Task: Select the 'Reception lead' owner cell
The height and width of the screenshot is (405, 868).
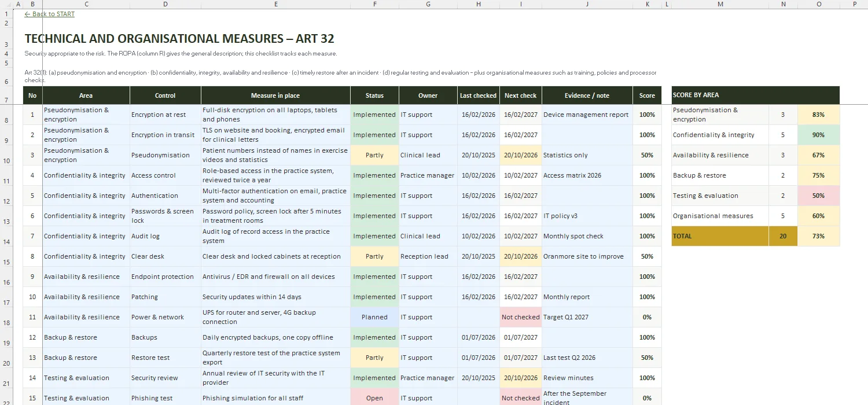Action: point(428,256)
